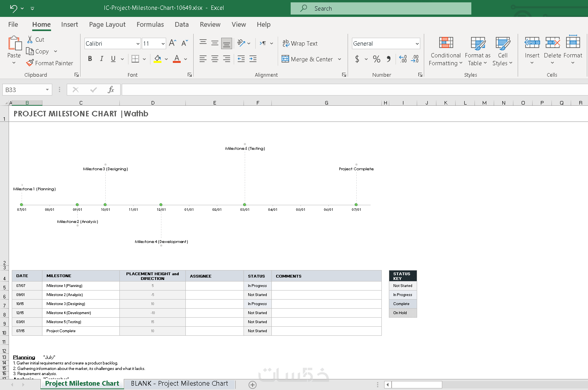The image size is (588, 390).
Task: Click the Orientation angled text icon
Action: pos(241,43)
